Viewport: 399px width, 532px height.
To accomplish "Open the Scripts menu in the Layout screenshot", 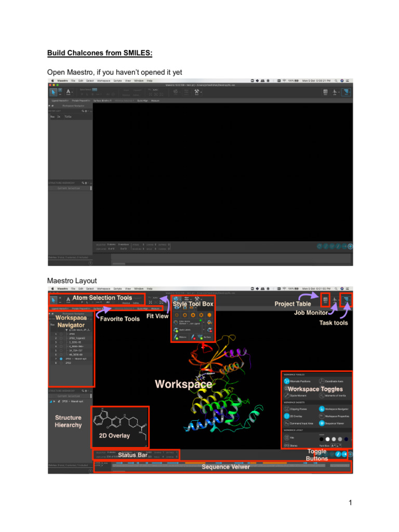I will coord(117,289).
